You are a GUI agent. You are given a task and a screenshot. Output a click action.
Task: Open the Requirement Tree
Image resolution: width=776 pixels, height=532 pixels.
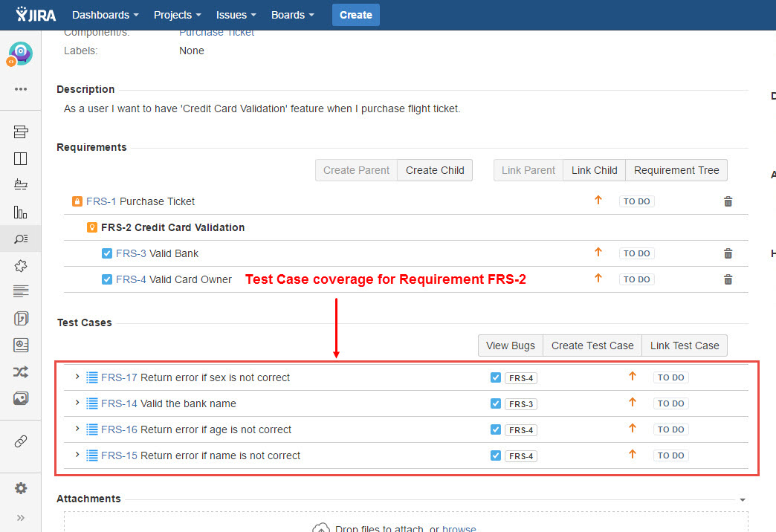tap(676, 170)
